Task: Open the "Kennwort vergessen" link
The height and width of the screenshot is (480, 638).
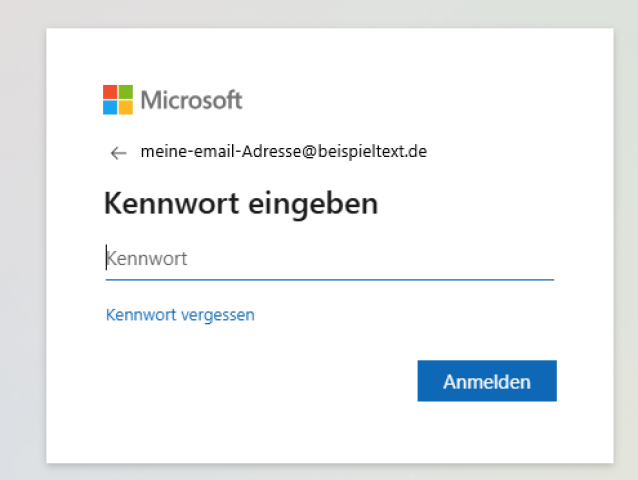Action: point(180,315)
